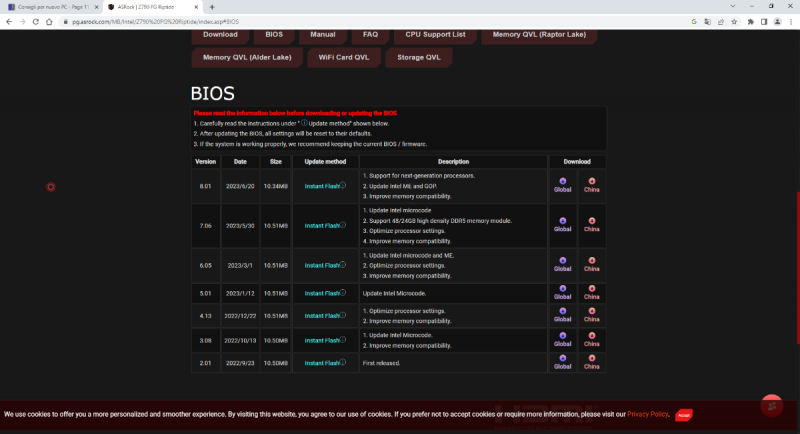Image resolution: width=800 pixels, height=434 pixels.
Task: Open browser side panel icon
Action: (764, 22)
